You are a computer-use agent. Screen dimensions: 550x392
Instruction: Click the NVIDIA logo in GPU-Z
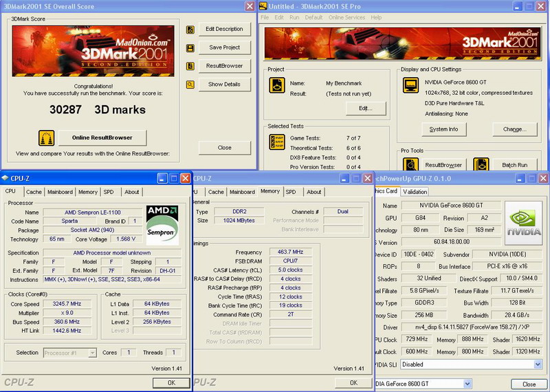(523, 223)
